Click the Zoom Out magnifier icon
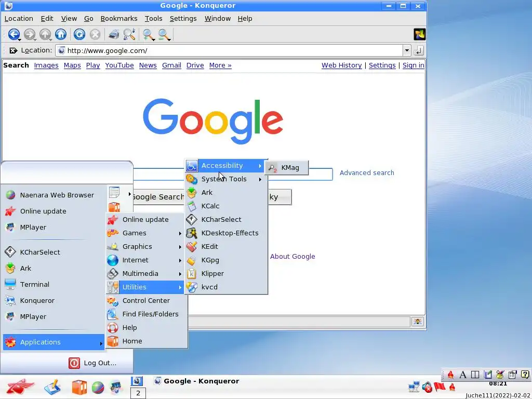The image size is (532, 399). click(x=164, y=34)
